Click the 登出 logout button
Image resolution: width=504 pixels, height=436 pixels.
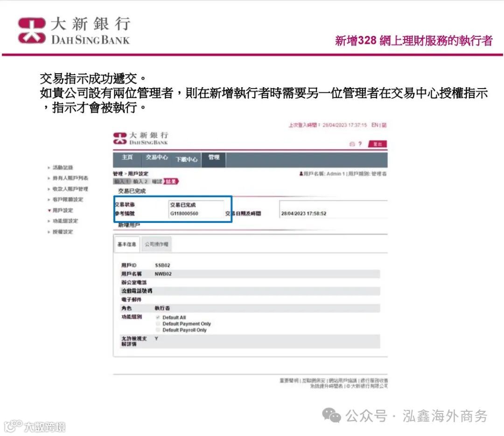378,144
